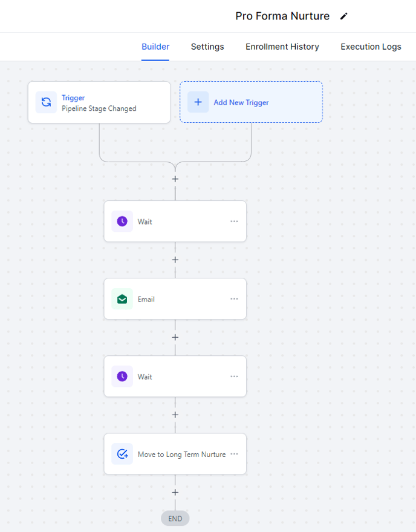The width and height of the screenshot is (416, 532).
Task: Click the Add New Trigger label
Action: coord(241,102)
